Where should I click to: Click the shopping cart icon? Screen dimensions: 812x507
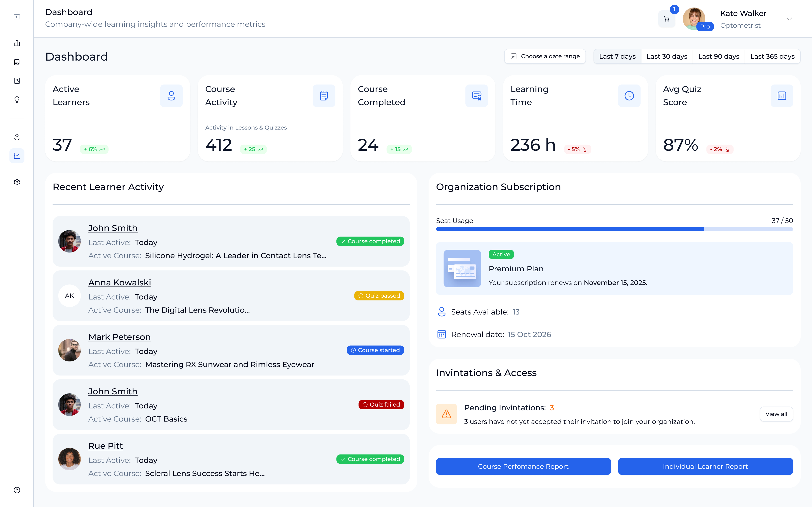(666, 19)
